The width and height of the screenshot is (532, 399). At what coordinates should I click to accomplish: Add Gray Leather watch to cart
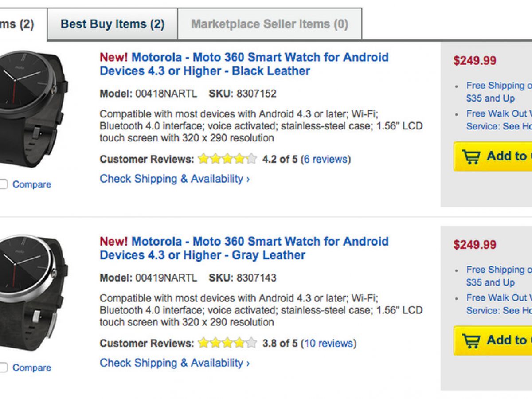pyautogui.click(x=505, y=340)
